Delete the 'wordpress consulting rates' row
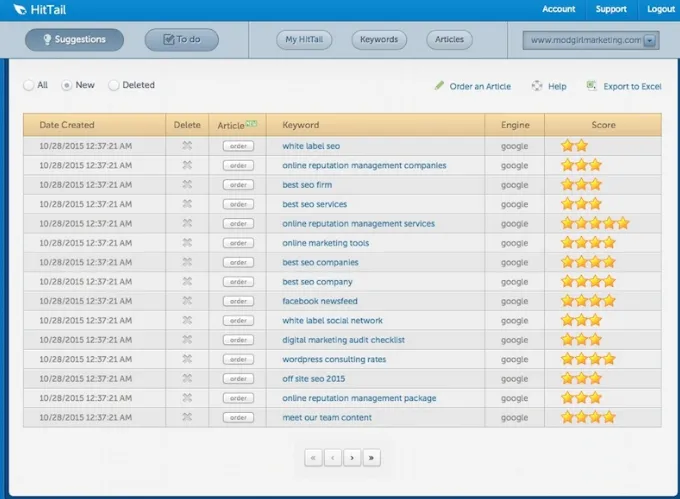 187,359
